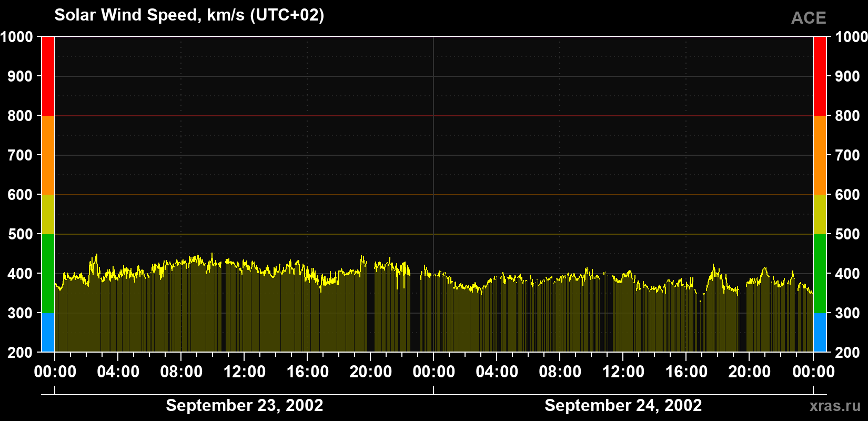Click the 1000 label on left axis

click(17, 37)
